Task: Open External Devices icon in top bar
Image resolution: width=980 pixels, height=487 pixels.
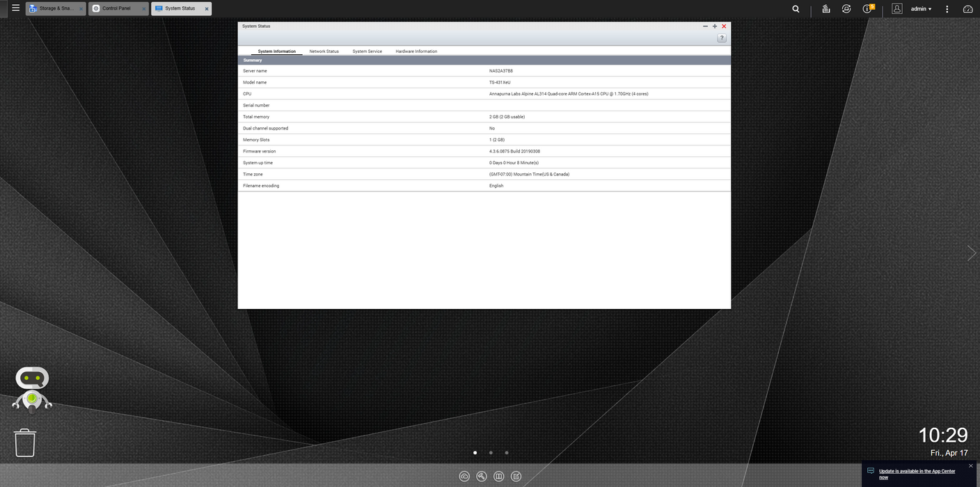Action: [846, 9]
